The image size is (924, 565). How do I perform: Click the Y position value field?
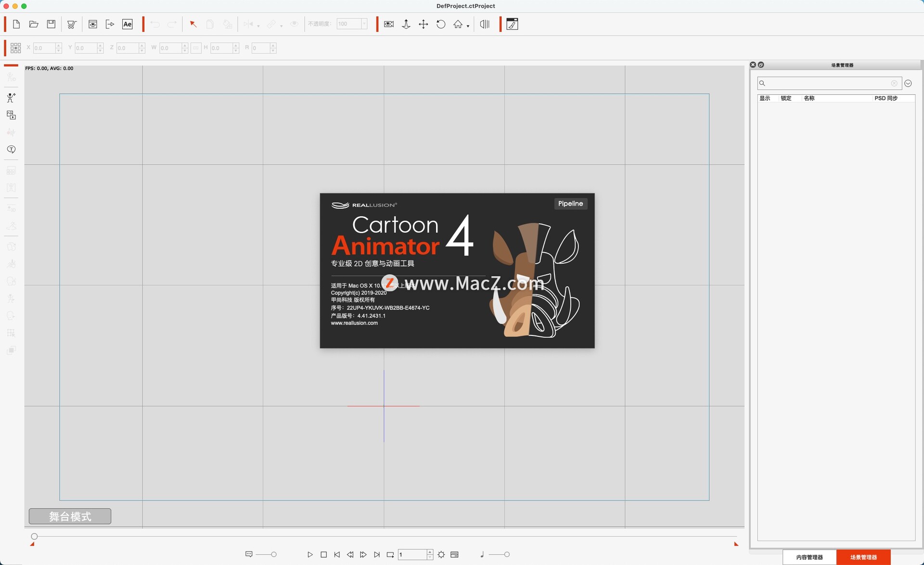pyautogui.click(x=86, y=48)
